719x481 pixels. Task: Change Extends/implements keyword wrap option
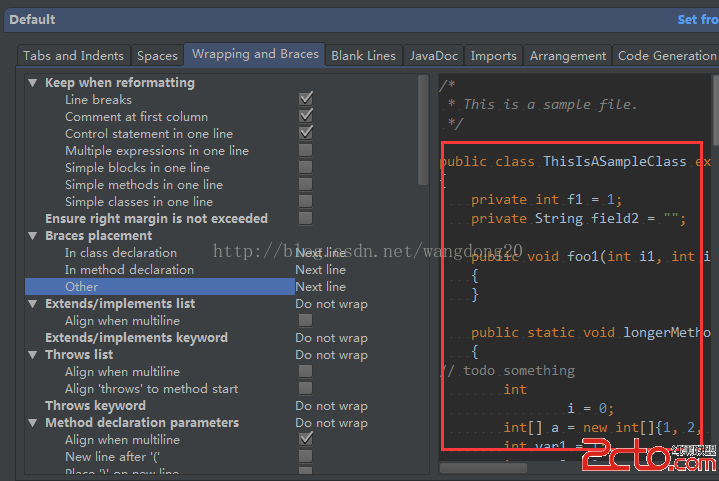tap(332, 338)
